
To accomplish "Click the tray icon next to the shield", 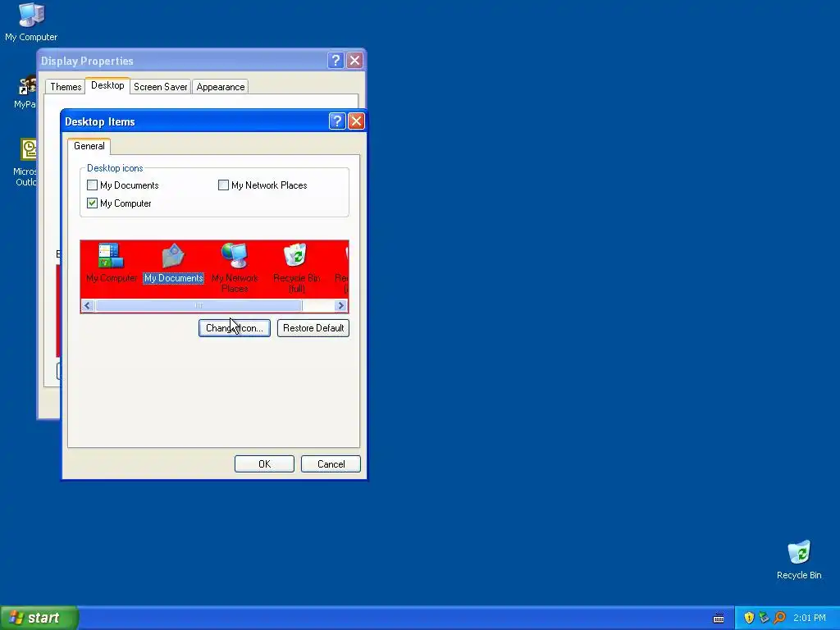I will pos(764,618).
